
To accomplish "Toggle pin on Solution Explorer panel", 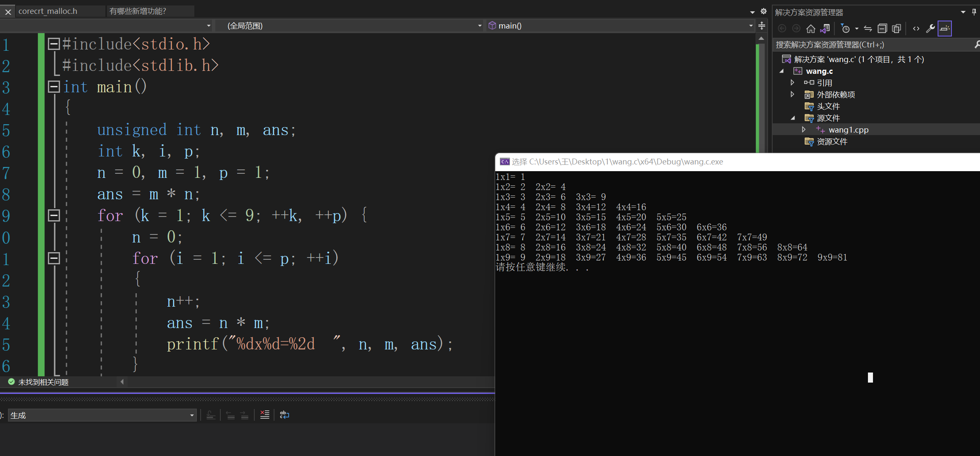I will (974, 12).
